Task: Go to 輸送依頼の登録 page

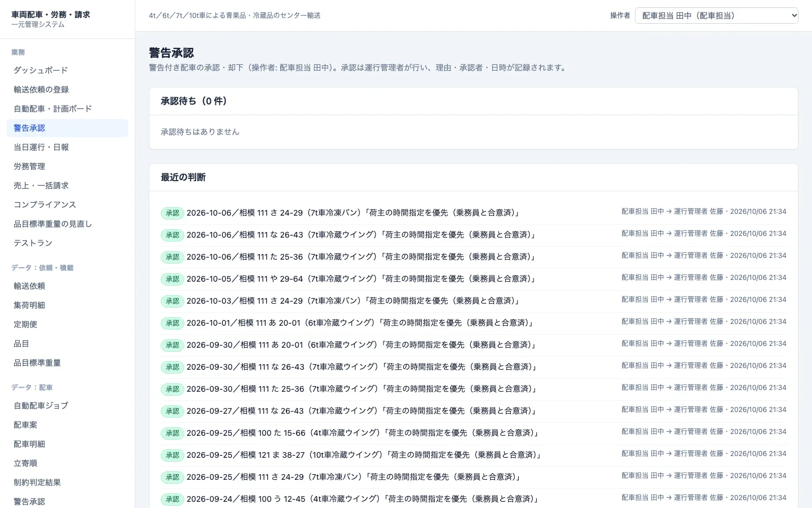Action: [67, 90]
